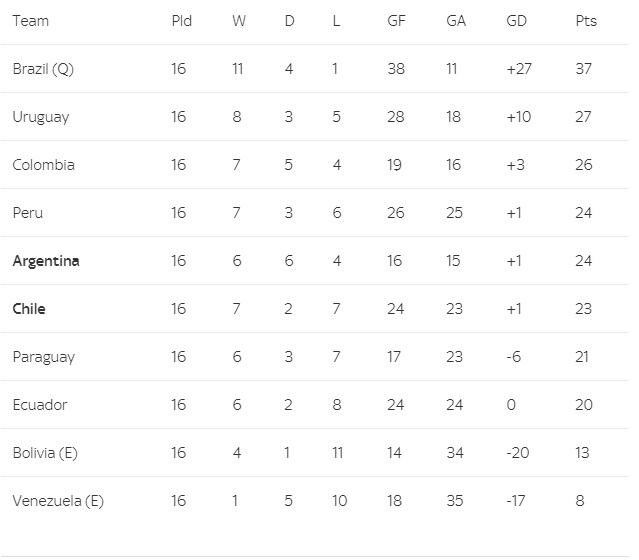Select the bold Chile team entry

(x=29, y=309)
